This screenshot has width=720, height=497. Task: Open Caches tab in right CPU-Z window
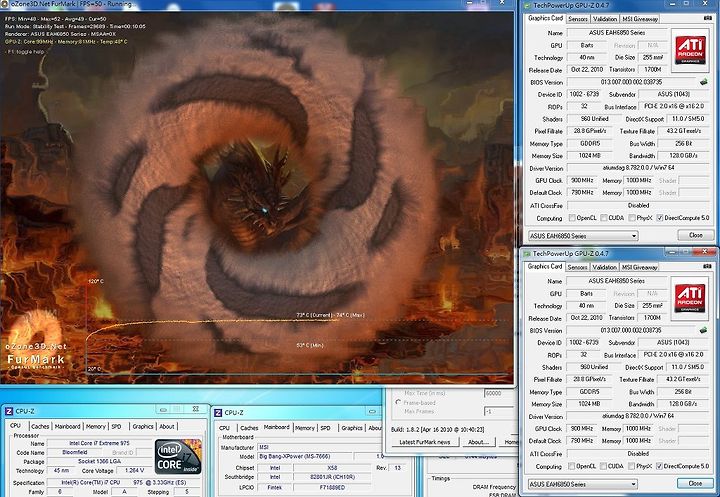249,428
